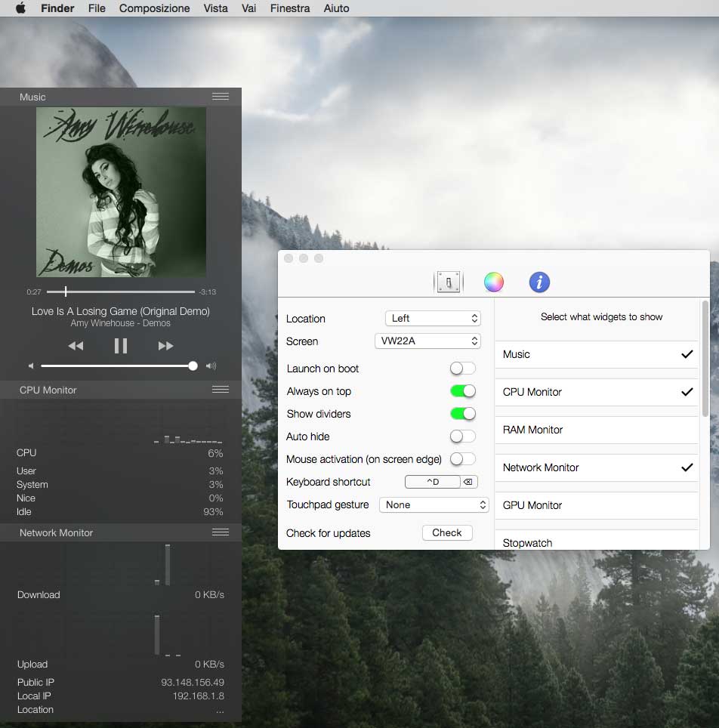Open the General settings switch icon

(448, 282)
